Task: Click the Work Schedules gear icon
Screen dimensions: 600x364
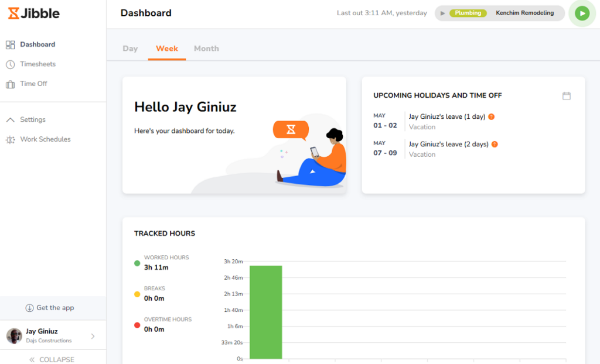Action: point(11,139)
